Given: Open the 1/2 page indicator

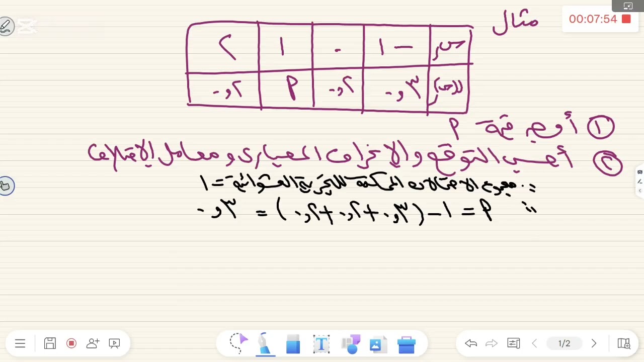Looking at the screenshot, I should (564, 343).
